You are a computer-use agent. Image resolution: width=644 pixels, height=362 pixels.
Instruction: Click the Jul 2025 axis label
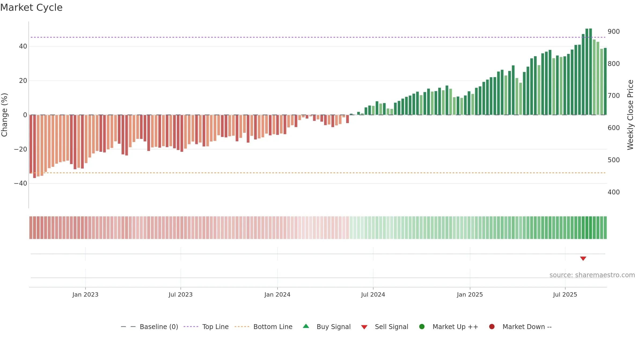(x=565, y=294)
